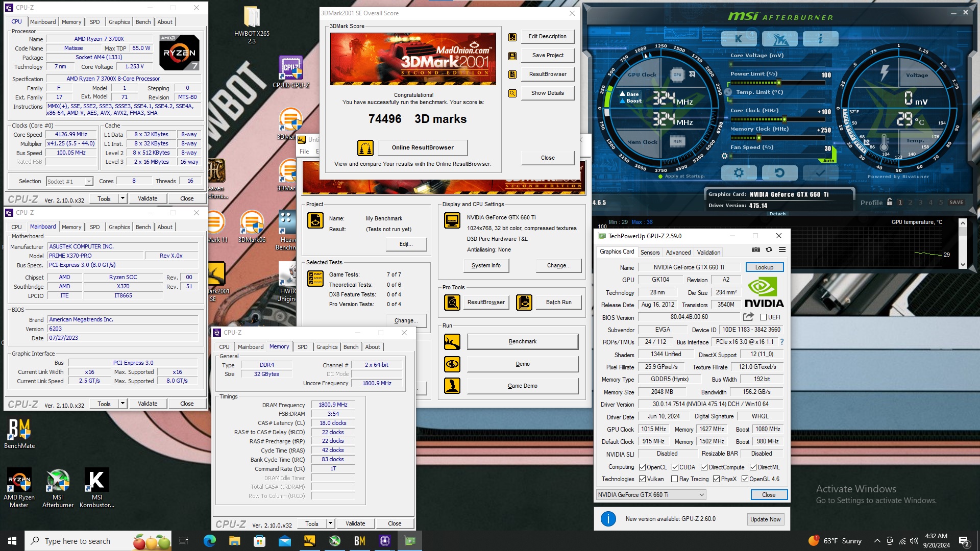Click the Batch Run icon in Pro Tools
The image size is (980, 551).
pos(524,303)
